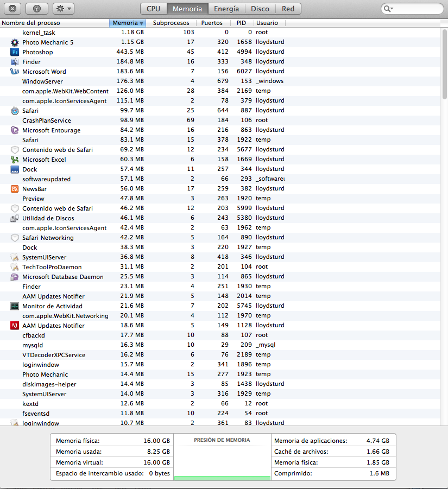This screenshot has height=489, width=448.
Task: Click the TechToolProDaemon icon
Action: [x=15, y=267]
